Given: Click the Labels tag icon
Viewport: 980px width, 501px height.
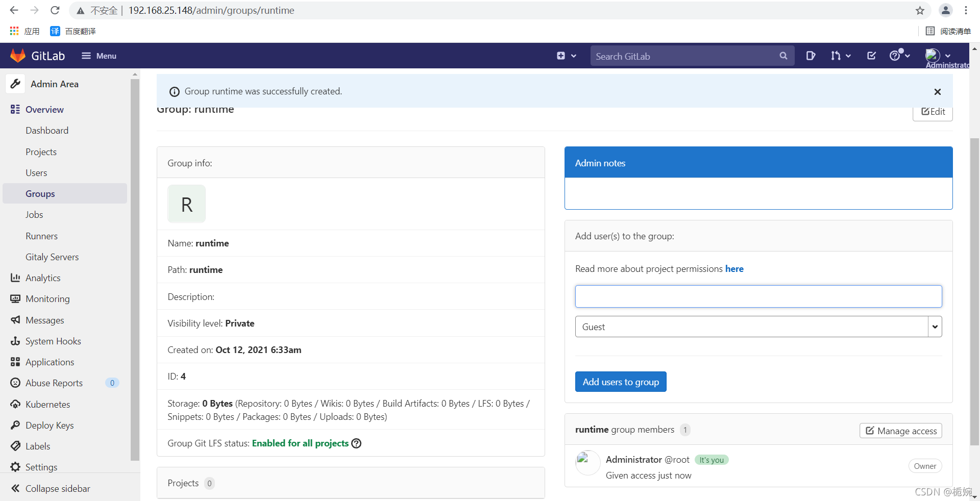Looking at the screenshot, I should click(x=15, y=446).
